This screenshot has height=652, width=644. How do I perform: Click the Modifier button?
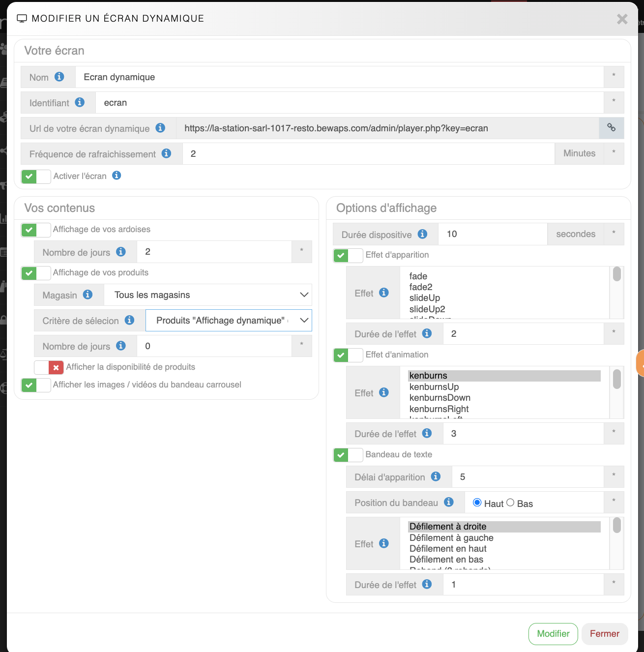553,634
